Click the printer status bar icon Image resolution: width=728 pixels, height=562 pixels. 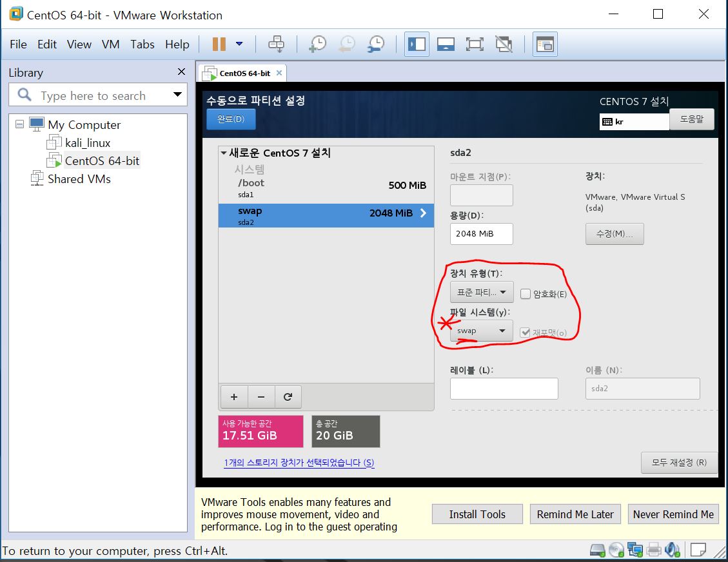coord(654,550)
